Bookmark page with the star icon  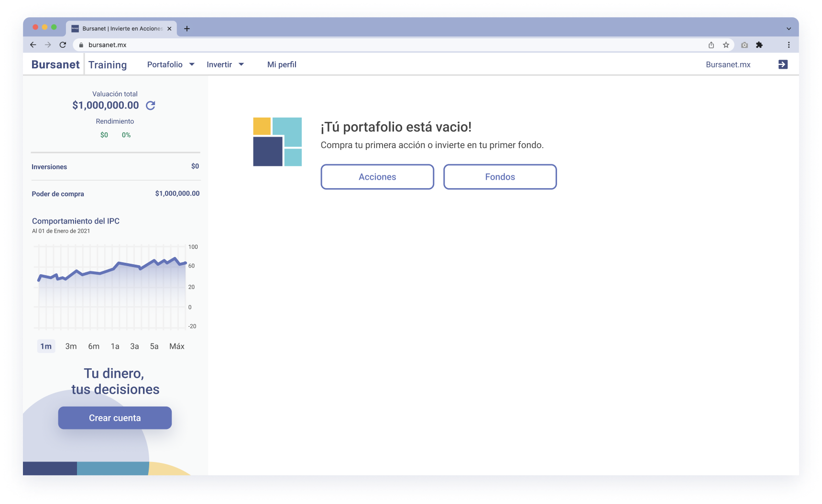point(726,45)
